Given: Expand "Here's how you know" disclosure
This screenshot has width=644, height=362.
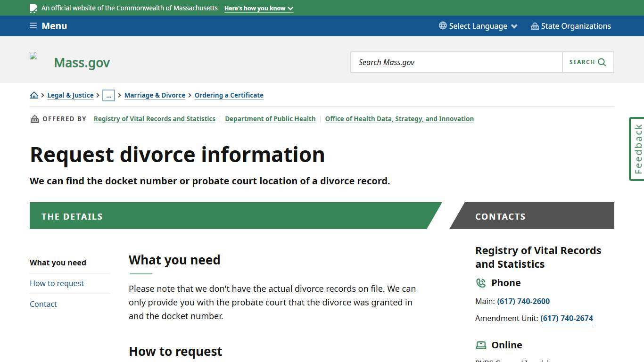Looking at the screenshot, I should (258, 8).
